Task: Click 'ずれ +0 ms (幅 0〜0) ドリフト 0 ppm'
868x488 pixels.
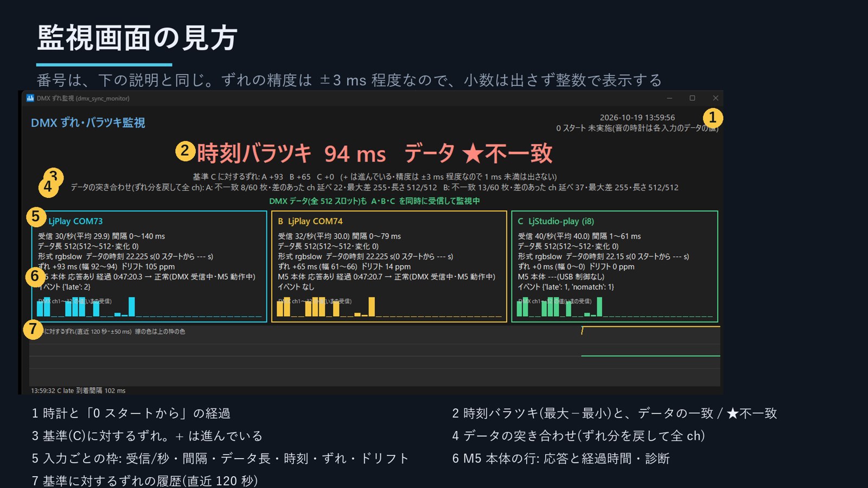Action: [576, 267]
